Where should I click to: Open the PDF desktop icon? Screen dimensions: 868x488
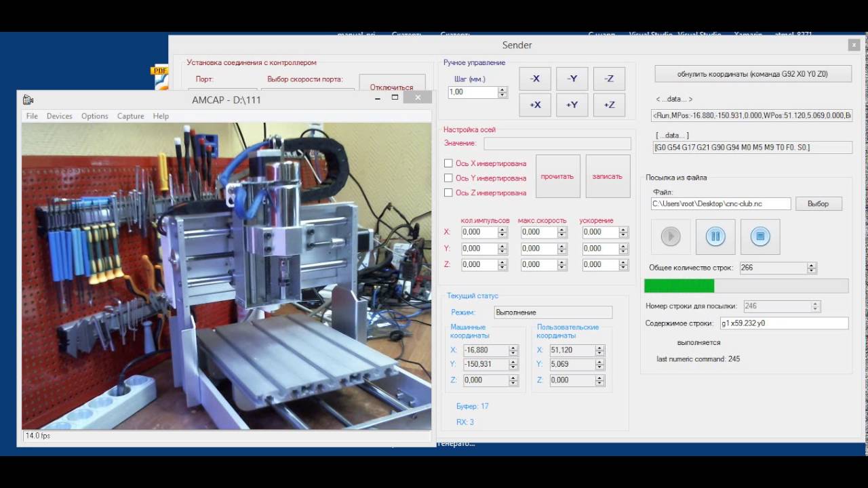click(x=161, y=77)
